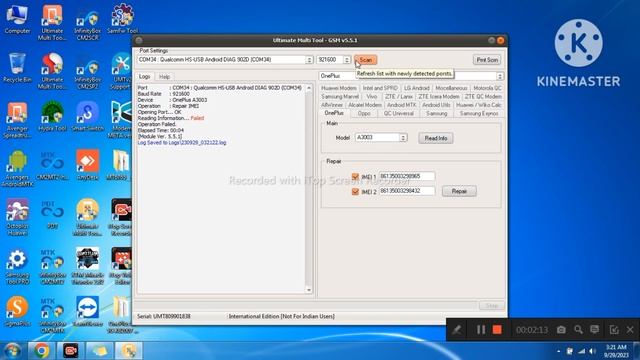Select the Smart Switch desktop shortcut

pos(87,116)
